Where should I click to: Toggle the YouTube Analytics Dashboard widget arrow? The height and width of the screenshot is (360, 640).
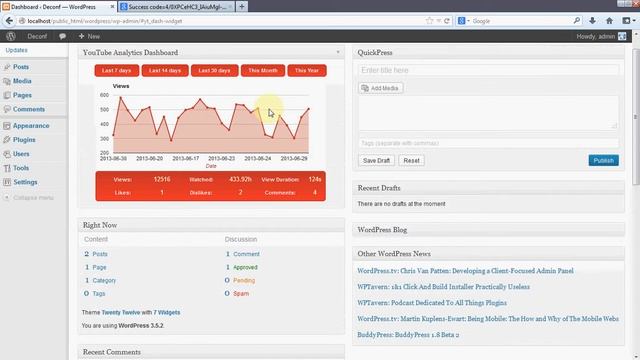click(338, 52)
